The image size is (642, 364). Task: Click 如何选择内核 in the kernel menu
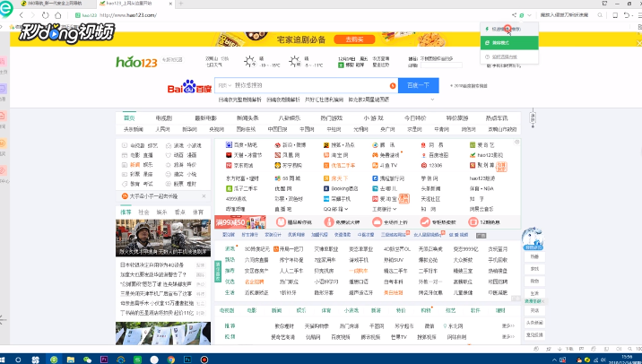point(509,56)
